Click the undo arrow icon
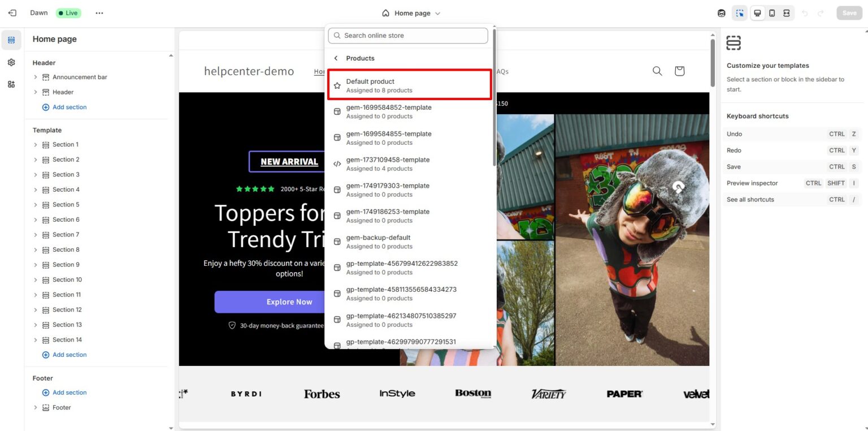Viewport: 868px width, 431px height. click(x=805, y=13)
